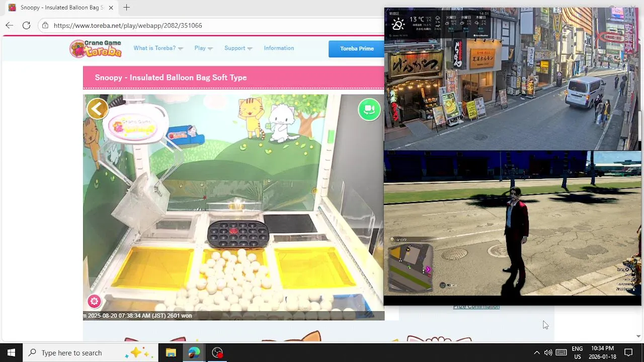This screenshot has height=362, width=644.
Task: Open the pink settings gear in game view
Action: tap(94, 301)
